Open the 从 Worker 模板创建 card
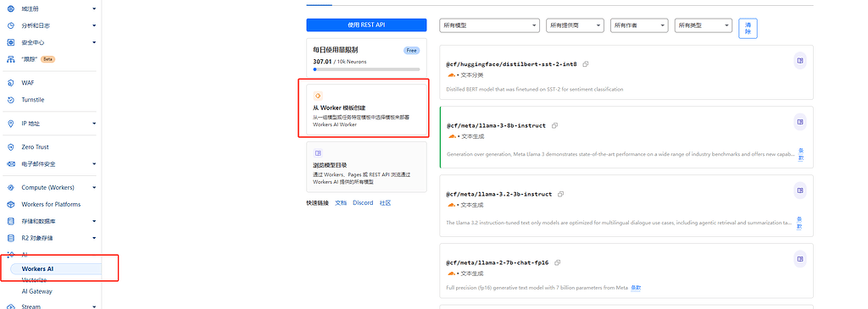Screen dimensions: 868x309 tap(366, 109)
